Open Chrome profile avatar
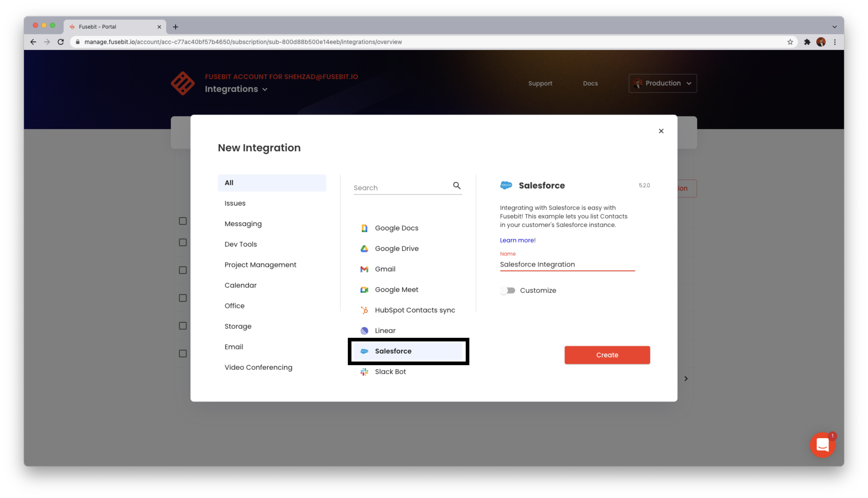The width and height of the screenshot is (868, 498). [821, 42]
